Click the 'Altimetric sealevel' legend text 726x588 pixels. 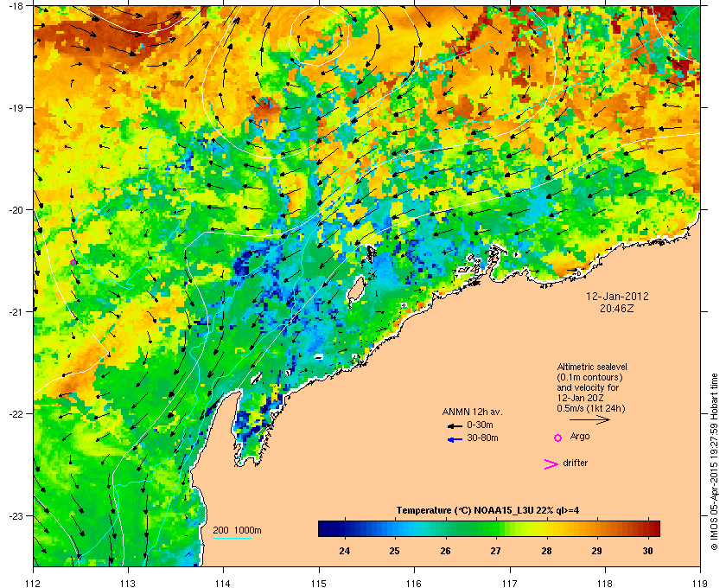click(x=592, y=367)
